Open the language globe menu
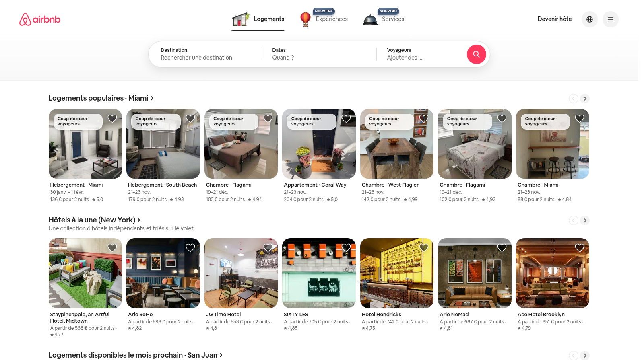This screenshot has height=362, width=644. [x=590, y=19]
